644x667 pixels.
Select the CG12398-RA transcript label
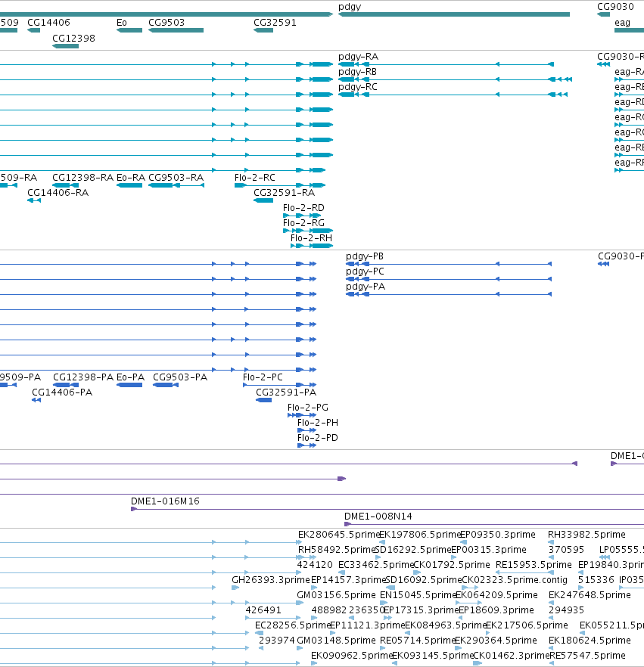point(83,178)
